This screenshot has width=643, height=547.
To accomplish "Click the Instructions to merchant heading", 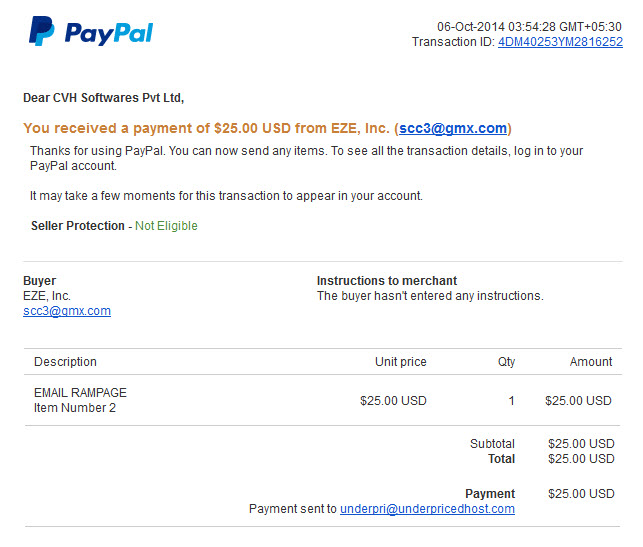I will [387, 281].
